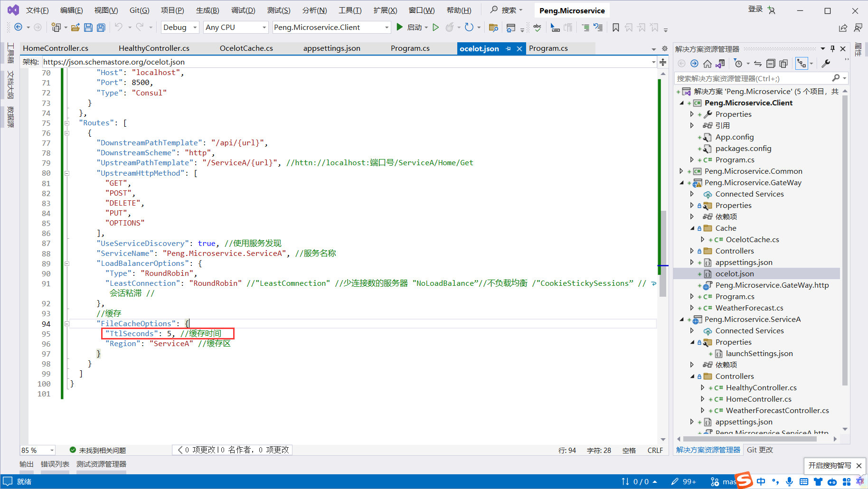Click the Sogou input method S logo

(x=744, y=480)
